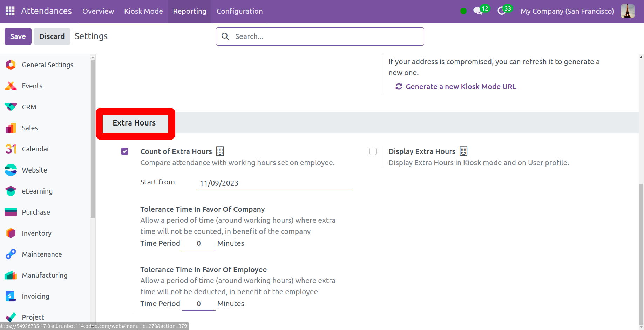Viewport: 644px width, 330px height.
Task: Enable the Display Extra Hours checkbox
Action: tap(373, 151)
